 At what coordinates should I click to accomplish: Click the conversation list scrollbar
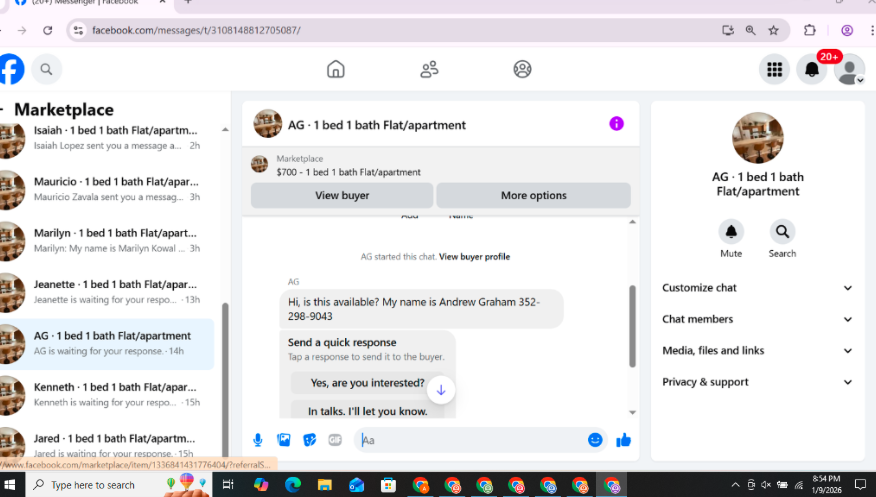click(x=225, y=380)
